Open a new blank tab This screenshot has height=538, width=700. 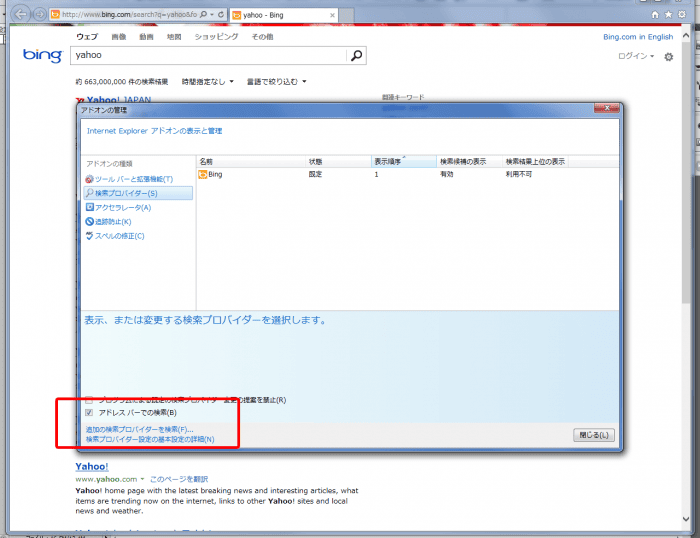[347, 16]
